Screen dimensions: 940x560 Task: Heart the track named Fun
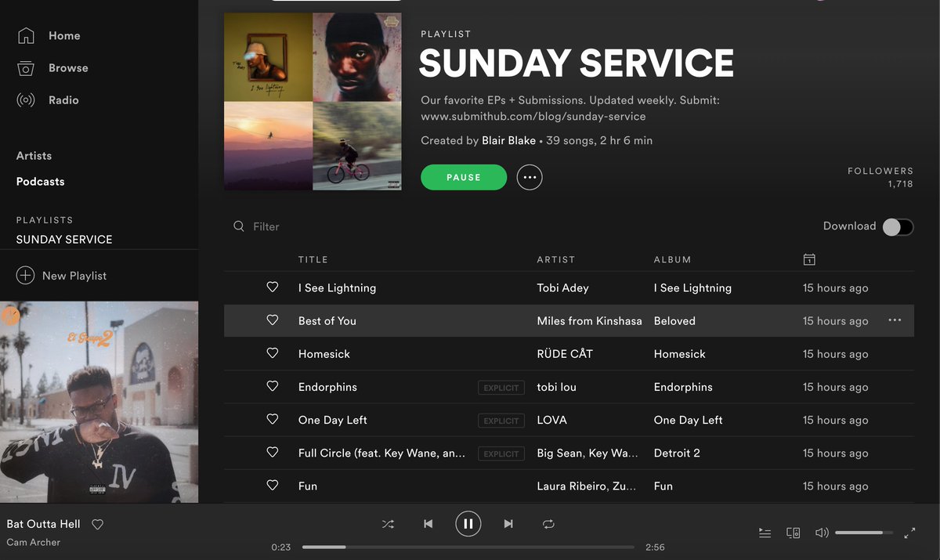(273, 486)
